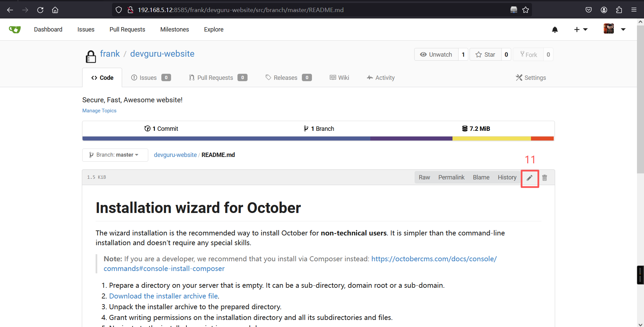Click Download the installer archive file link
Screen dimensions: 644x327
[x=163, y=296]
